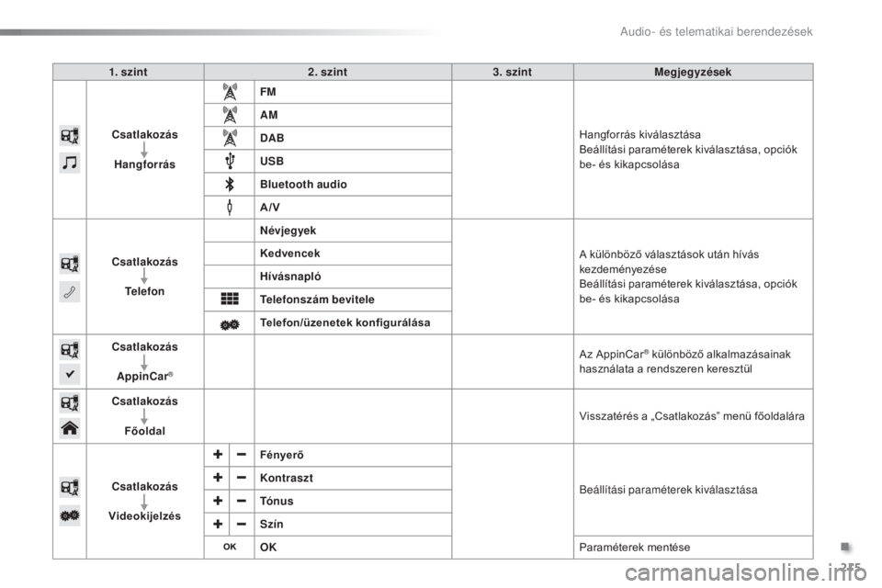Decrease Tónus with the minus button
Image resolution: width=882 pixels, height=588 pixels.
242,501
